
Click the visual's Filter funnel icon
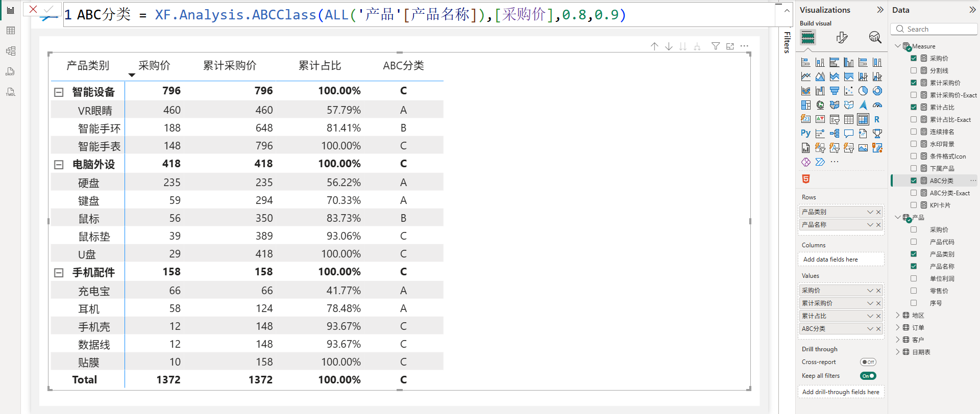716,46
